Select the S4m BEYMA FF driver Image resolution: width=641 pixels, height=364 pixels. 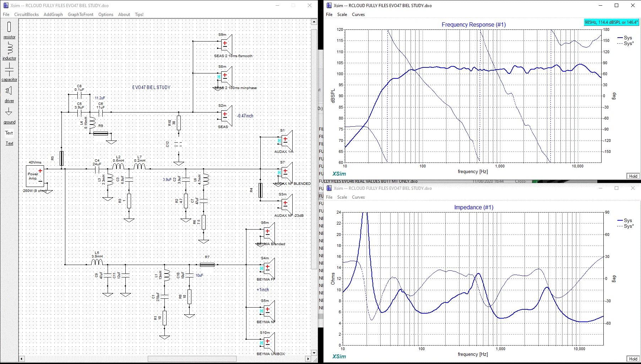click(x=267, y=268)
